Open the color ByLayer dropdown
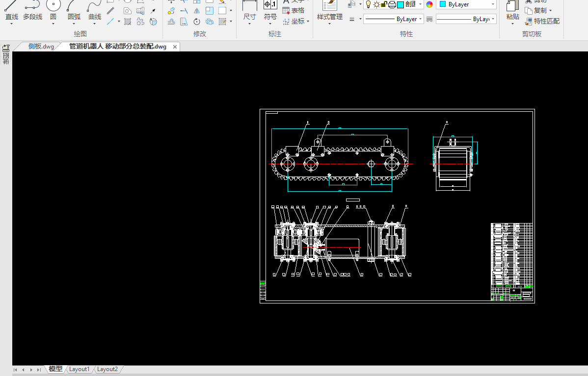Image resolution: width=588 pixels, height=376 pixels. coord(466,4)
